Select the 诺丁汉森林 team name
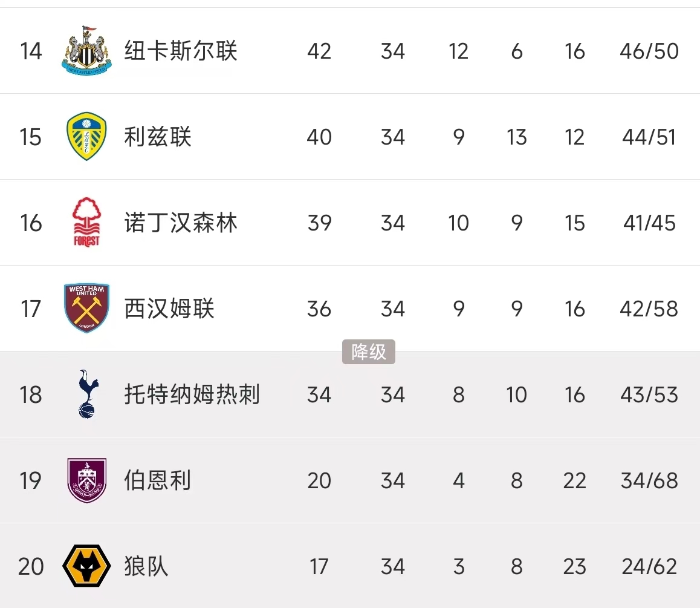The height and width of the screenshot is (608, 700). 181,223
